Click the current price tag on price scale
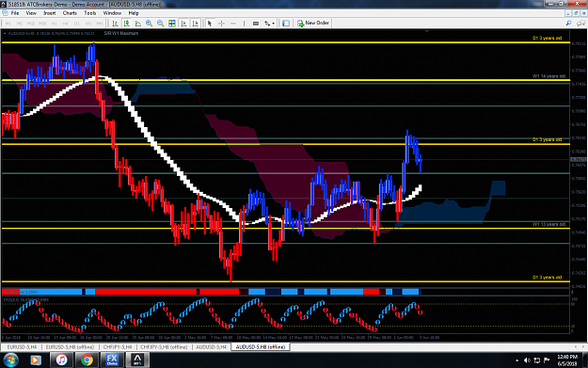This screenshot has width=588, height=368. pyautogui.click(x=579, y=160)
